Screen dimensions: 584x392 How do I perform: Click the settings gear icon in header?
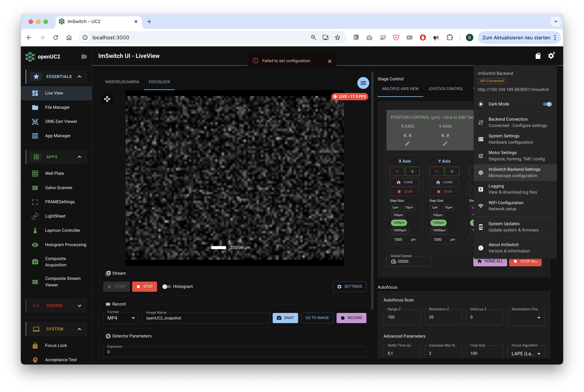(x=551, y=56)
